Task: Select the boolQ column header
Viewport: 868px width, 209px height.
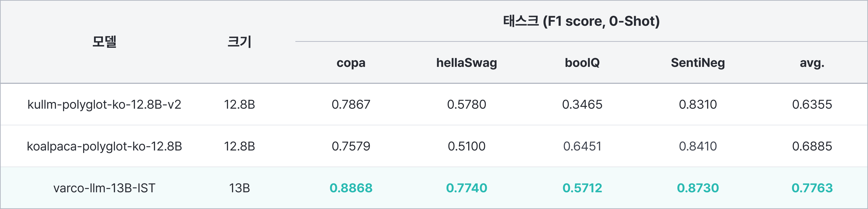Action: (x=582, y=63)
